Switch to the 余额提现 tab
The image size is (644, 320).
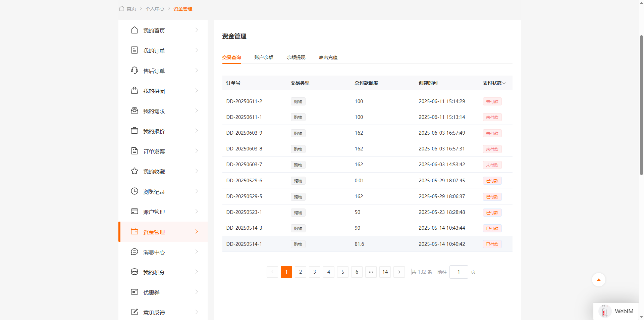coord(296,57)
